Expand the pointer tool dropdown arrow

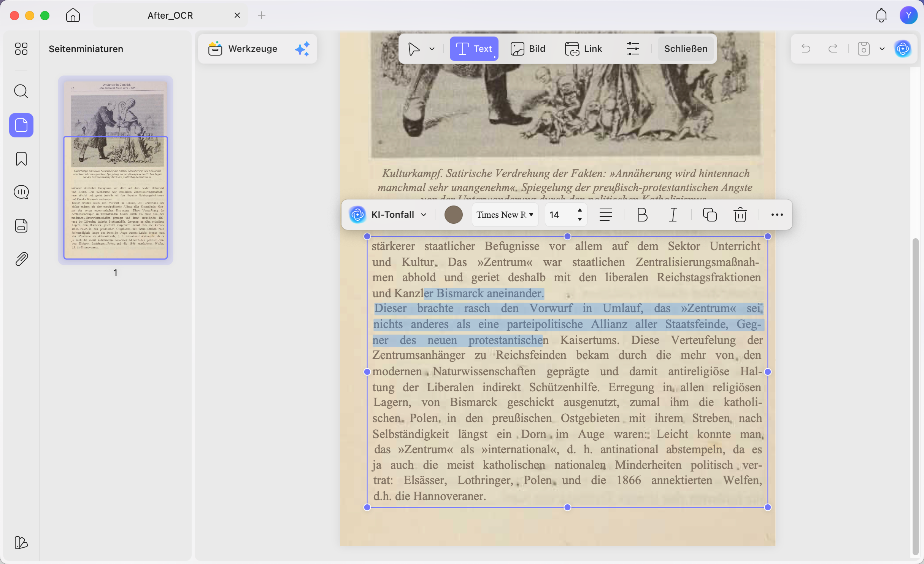tap(432, 49)
